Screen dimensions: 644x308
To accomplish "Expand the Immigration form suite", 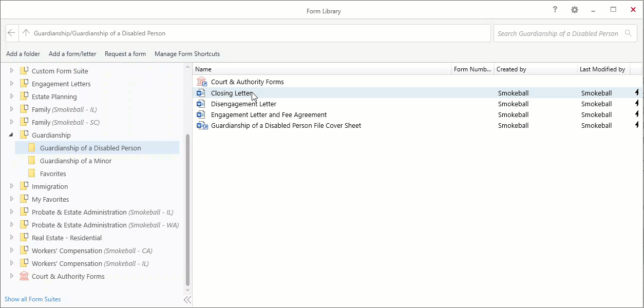I will [11, 186].
